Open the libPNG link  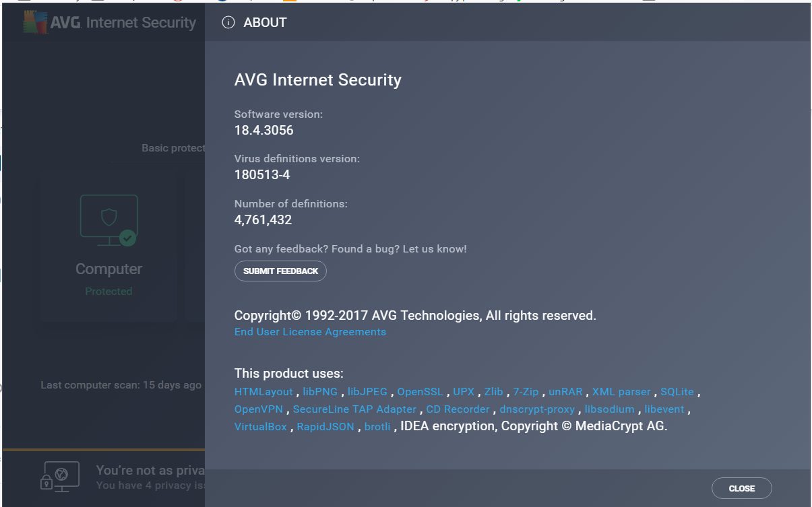pos(320,392)
